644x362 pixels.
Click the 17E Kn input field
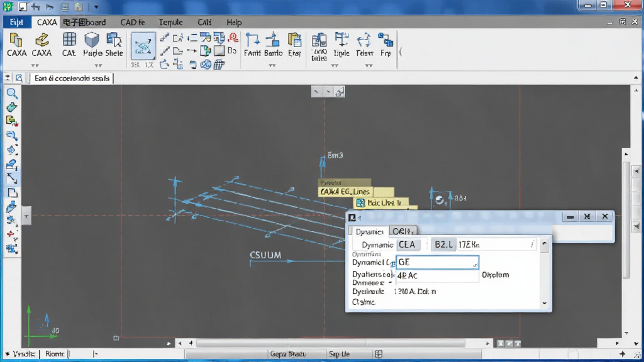[497, 244]
